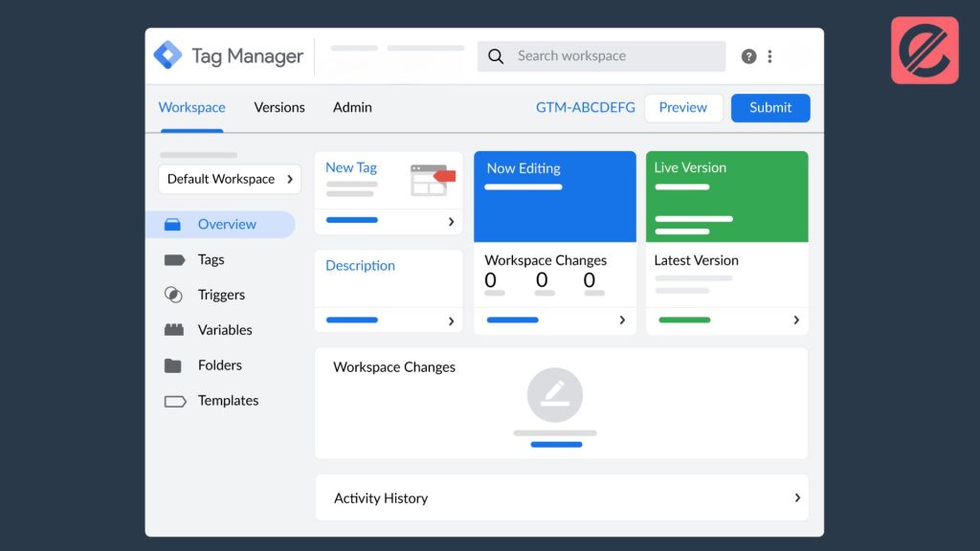980x551 pixels.
Task: Click the Templates outline tag icon
Action: tap(175, 401)
